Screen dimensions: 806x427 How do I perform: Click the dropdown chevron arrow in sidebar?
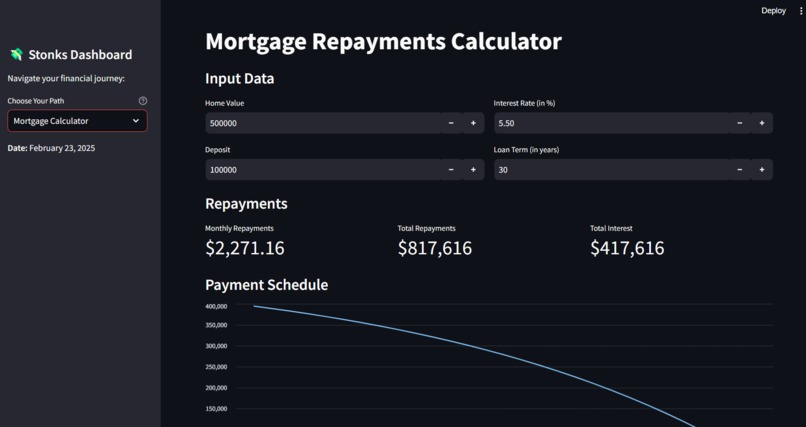[136, 121]
